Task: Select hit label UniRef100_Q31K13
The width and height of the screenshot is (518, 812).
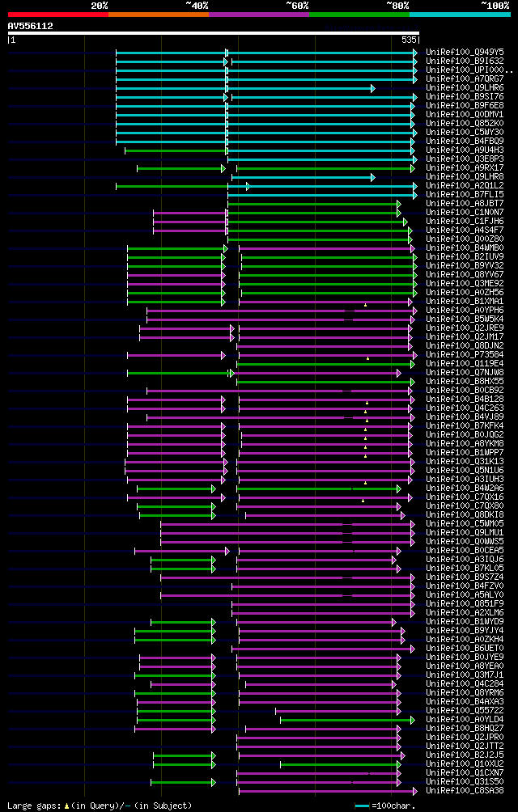Action: tap(465, 462)
